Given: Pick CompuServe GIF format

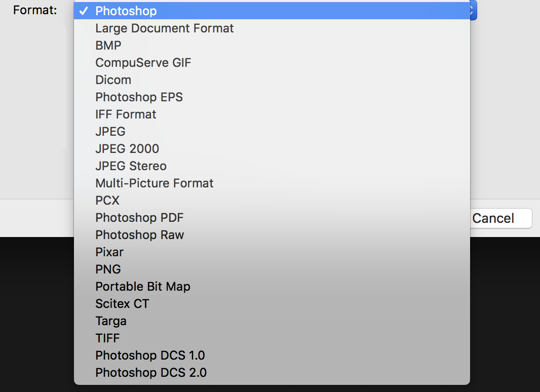Looking at the screenshot, I should coord(143,62).
